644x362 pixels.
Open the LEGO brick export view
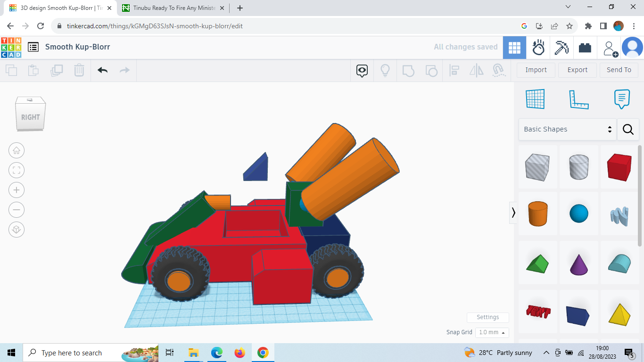point(585,47)
